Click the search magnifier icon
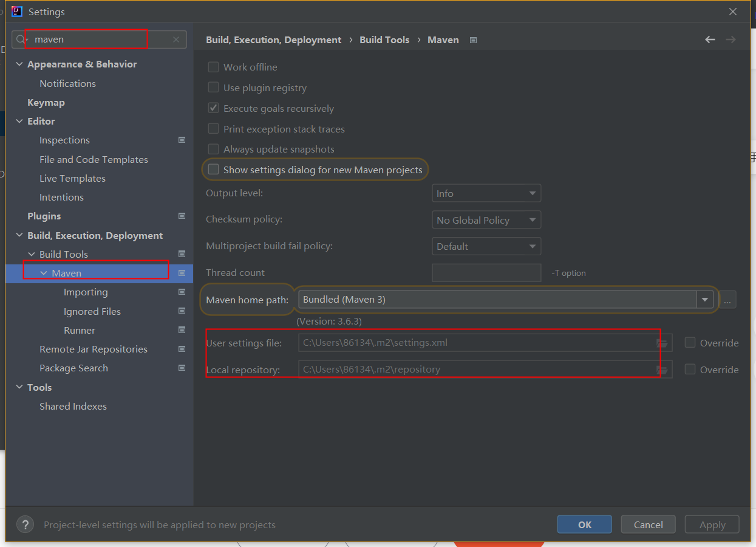Screen dimensions: 756x547 click(x=21, y=40)
